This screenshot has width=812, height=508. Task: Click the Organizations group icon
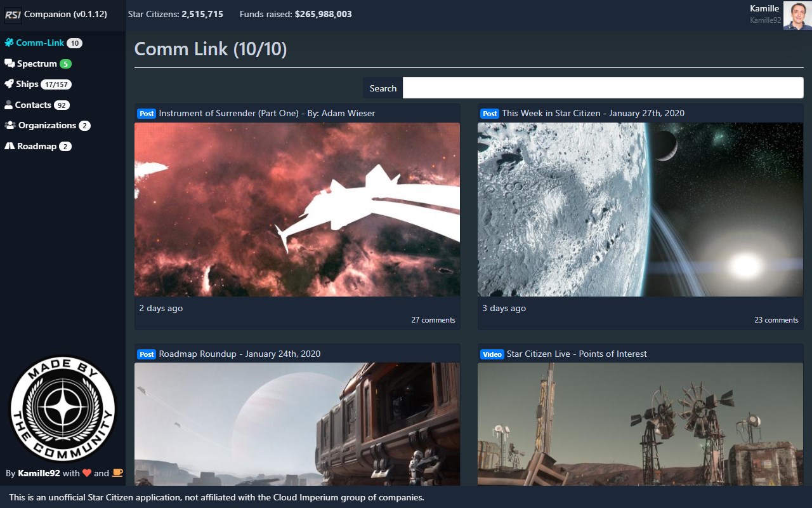pyautogui.click(x=10, y=125)
